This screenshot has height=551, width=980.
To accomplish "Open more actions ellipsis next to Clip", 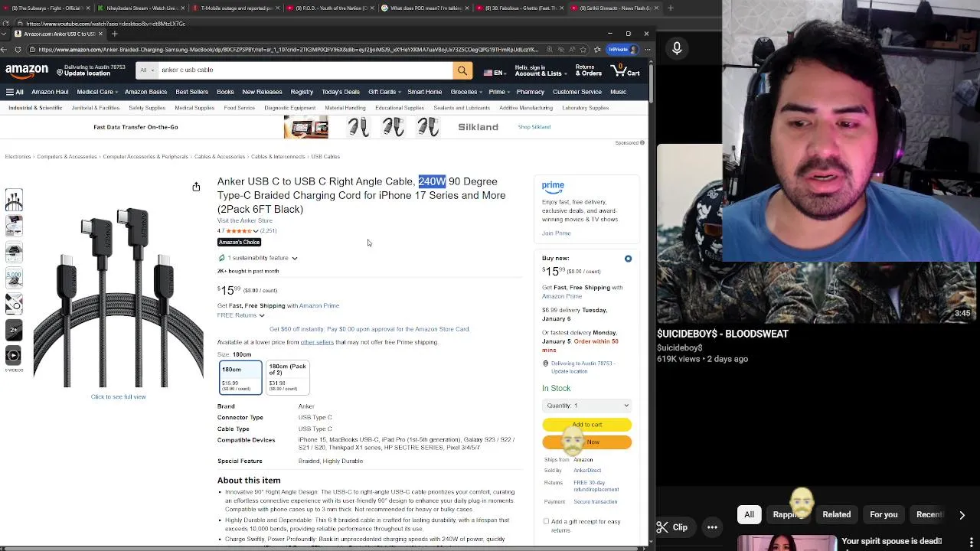I will tap(712, 527).
